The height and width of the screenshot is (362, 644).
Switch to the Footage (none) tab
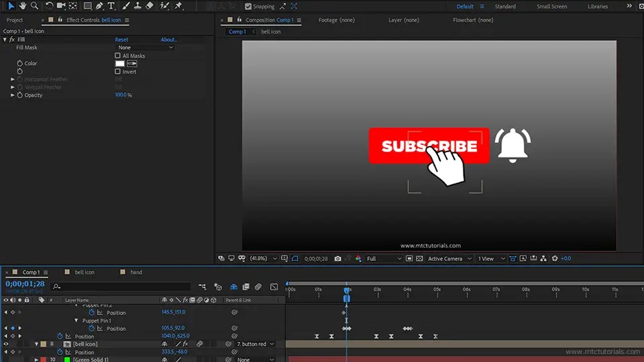pos(336,20)
